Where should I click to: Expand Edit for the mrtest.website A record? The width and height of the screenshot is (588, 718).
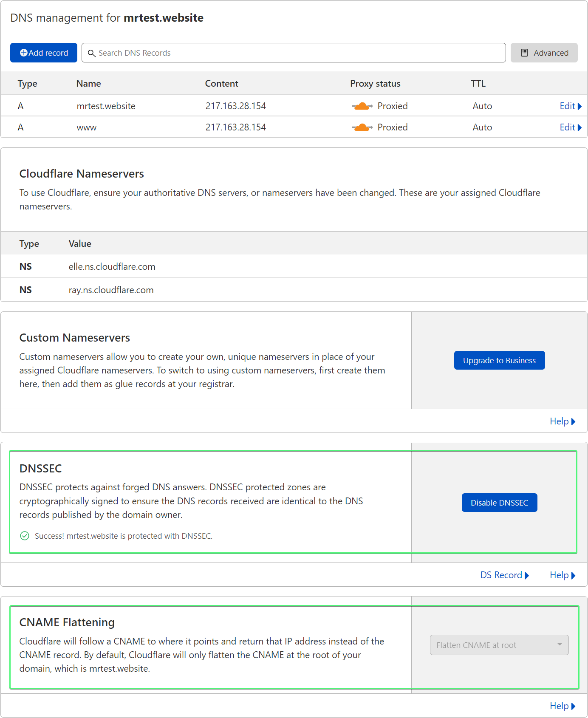570,106
